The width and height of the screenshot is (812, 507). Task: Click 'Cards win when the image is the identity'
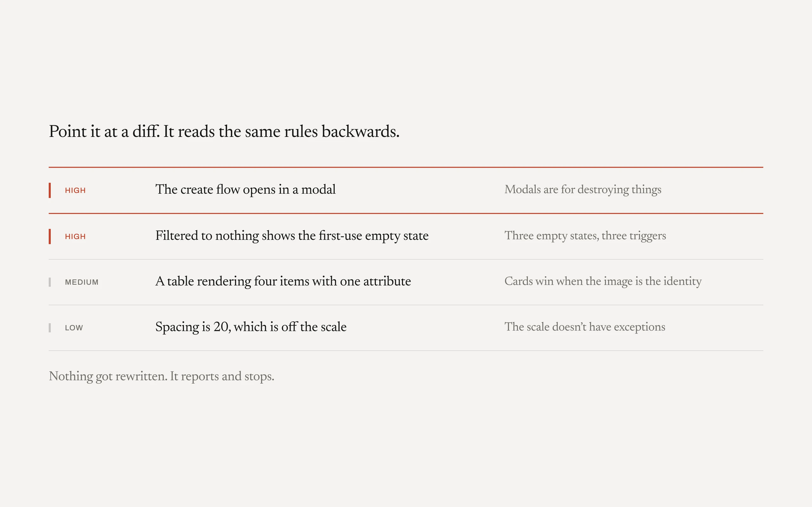603,281
